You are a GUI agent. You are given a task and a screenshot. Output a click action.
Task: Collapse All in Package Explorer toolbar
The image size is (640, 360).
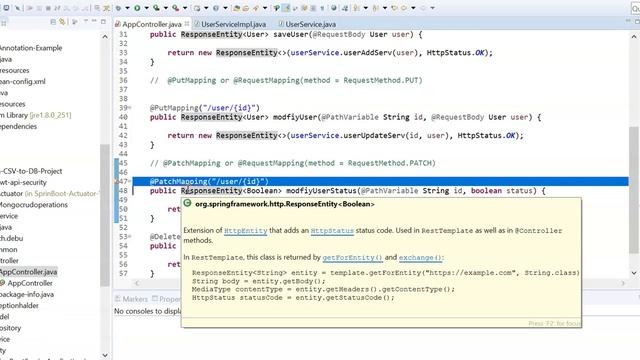(53, 22)
